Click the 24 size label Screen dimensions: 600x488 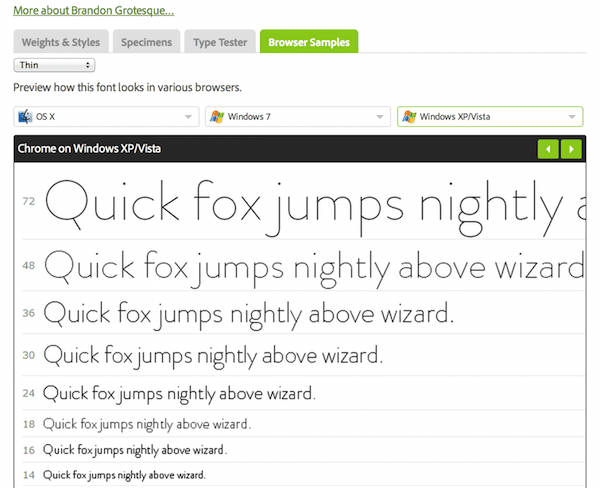pyautogui.click(x=29, y=393)
